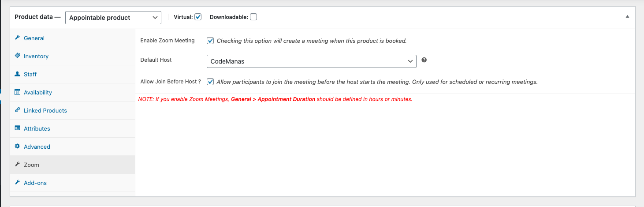Click the Linked Products chain icon

point(18,110)
